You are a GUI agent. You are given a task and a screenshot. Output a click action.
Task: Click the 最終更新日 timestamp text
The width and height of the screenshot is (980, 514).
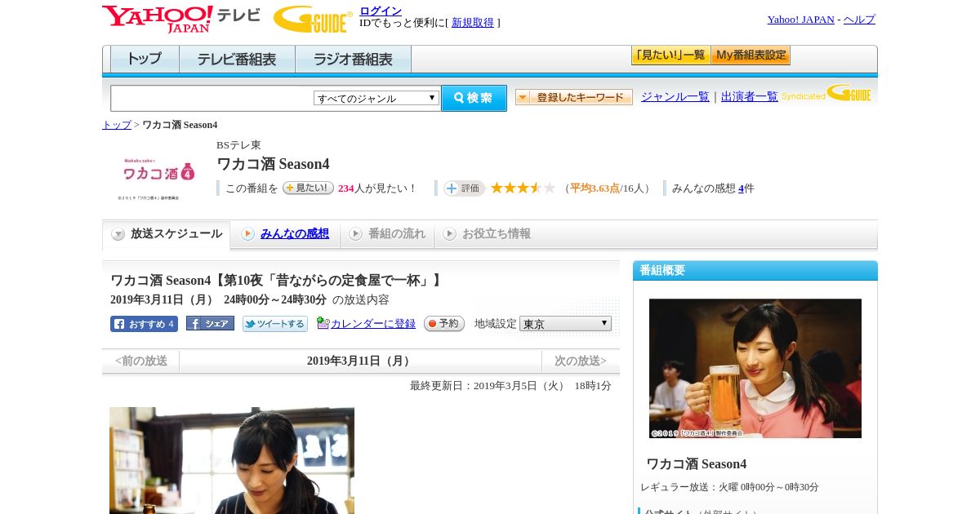[510, 386]
